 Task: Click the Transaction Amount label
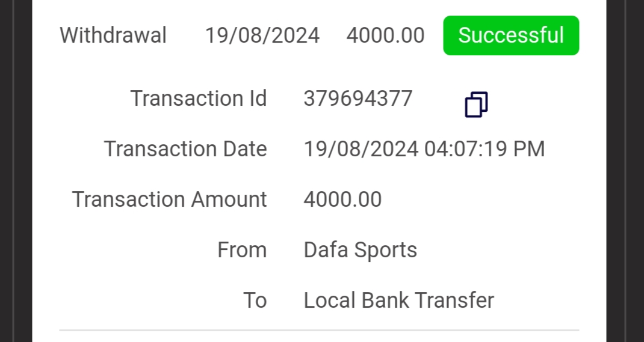pos(170,199)
